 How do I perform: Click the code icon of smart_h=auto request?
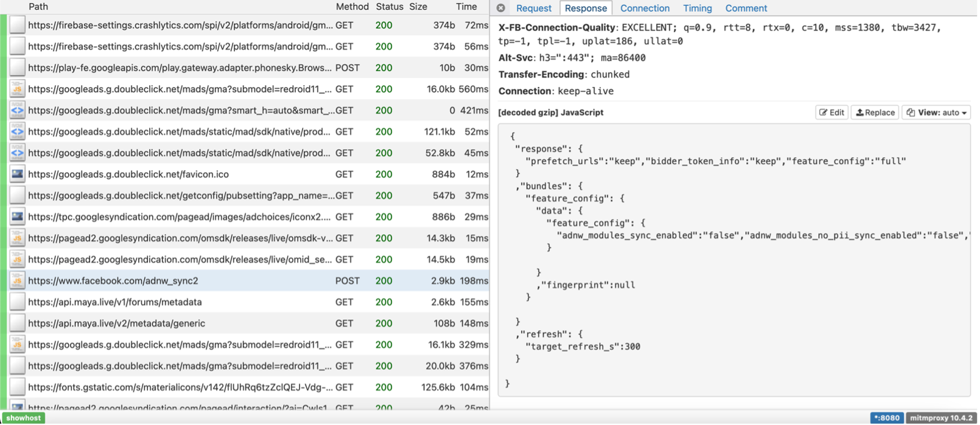click(x=17, y=111)
